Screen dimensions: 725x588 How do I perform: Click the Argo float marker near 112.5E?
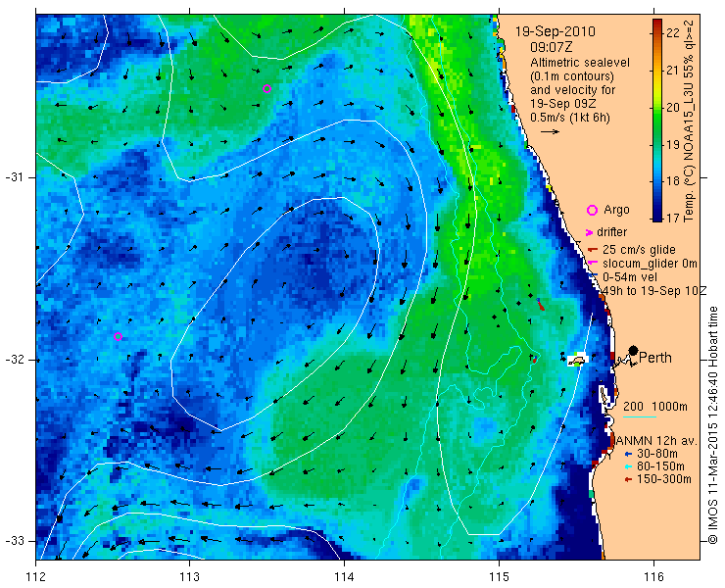pos(118,336)
